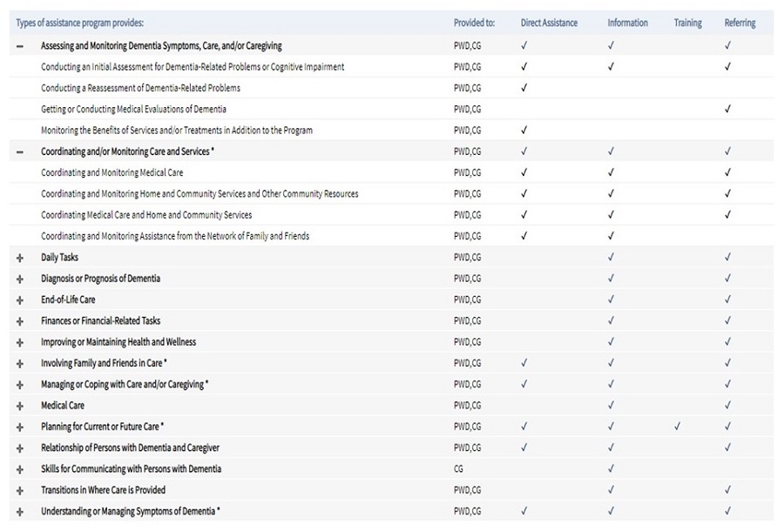The image size is (784, 532).
Task: Click Information checkmark for Understanding or Managing Symptoms
Action: coord(611,511)
